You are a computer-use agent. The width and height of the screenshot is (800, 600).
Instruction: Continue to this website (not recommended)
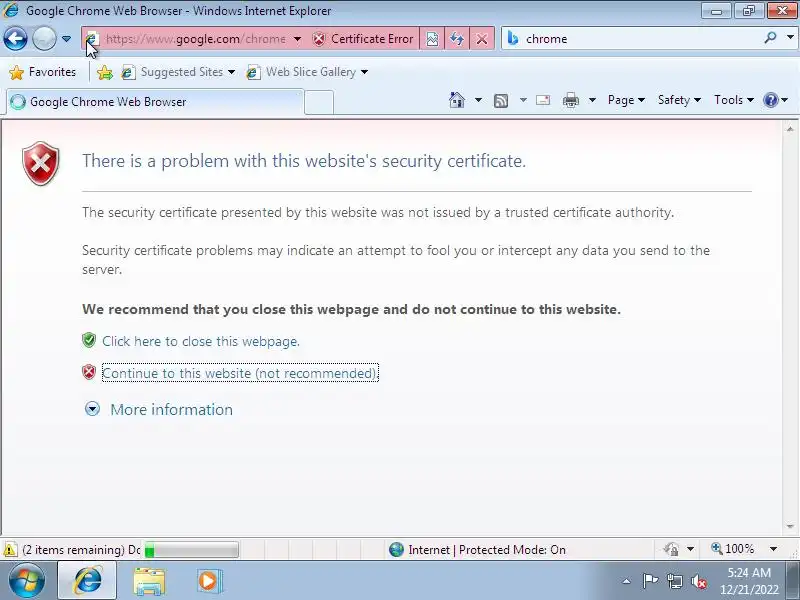point(240,373)
